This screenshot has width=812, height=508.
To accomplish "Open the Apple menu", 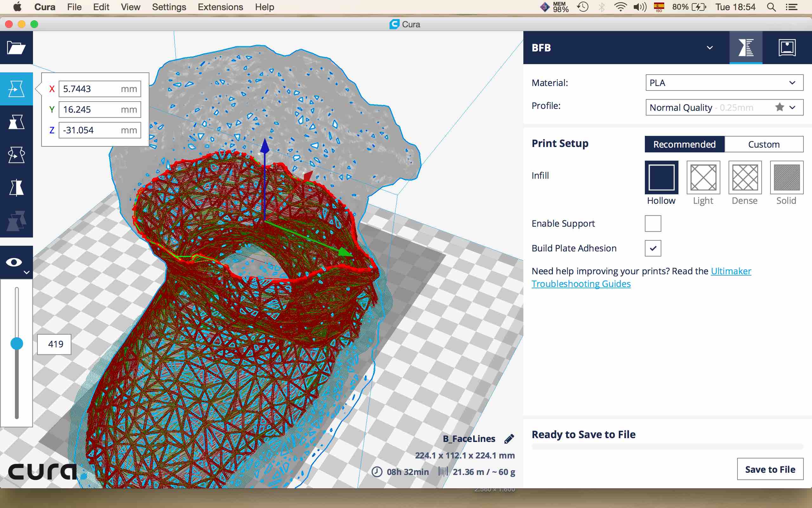I will point(17,7).
